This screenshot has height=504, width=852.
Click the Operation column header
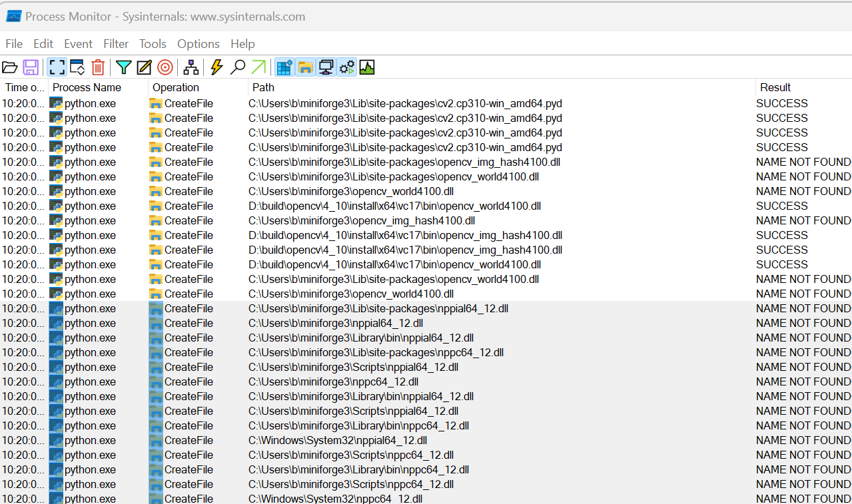pyautogui.click(x=198, y=87)
